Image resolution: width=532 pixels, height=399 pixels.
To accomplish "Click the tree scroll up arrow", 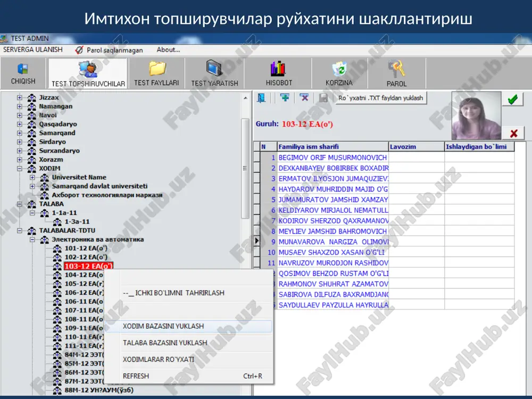I will tap(245, 98).
